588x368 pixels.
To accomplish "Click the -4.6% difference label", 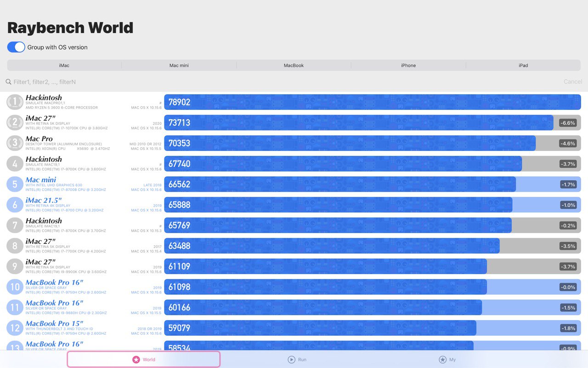I will [568, 144].
